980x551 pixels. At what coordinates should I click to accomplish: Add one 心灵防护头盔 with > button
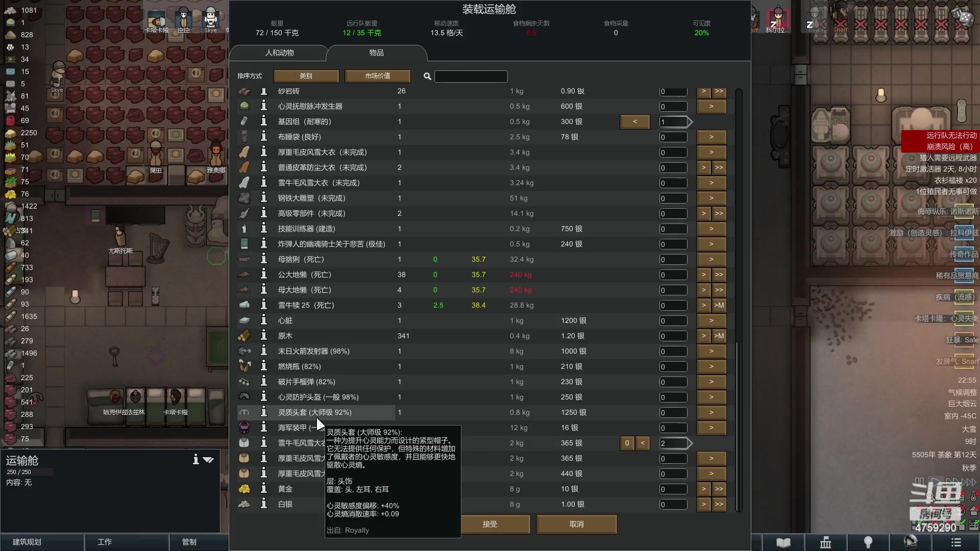(x=711, y=397)
